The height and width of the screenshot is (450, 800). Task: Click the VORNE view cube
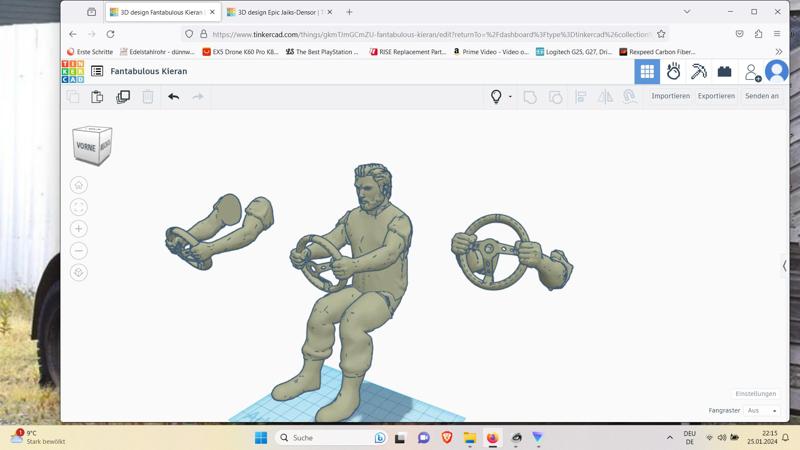[86, 147]
